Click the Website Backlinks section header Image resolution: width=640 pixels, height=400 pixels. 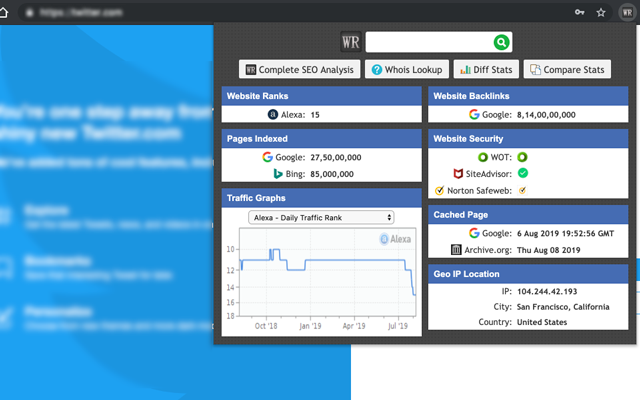[x=528, y=96]
